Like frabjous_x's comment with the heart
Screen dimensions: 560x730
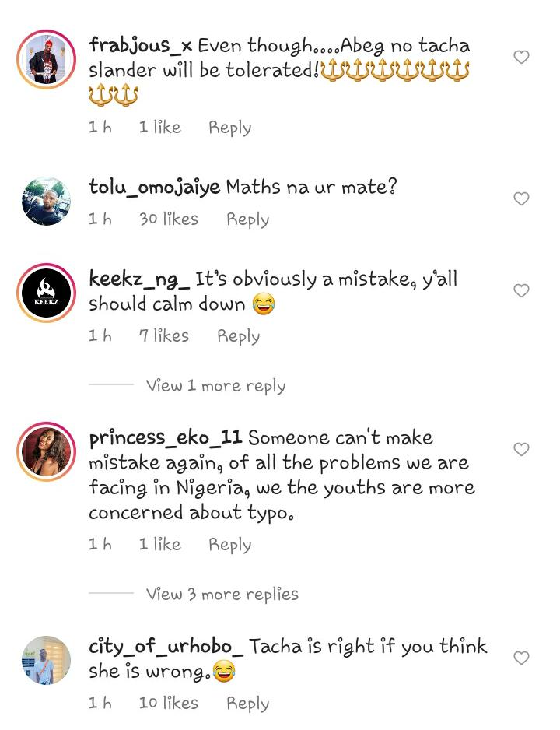[521, 57]
